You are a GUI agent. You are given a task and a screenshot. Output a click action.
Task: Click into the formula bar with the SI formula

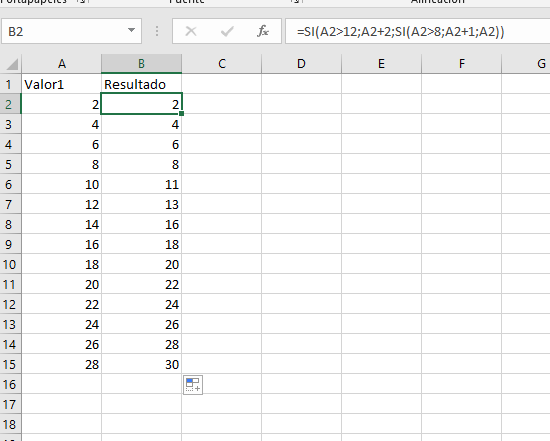417,31
